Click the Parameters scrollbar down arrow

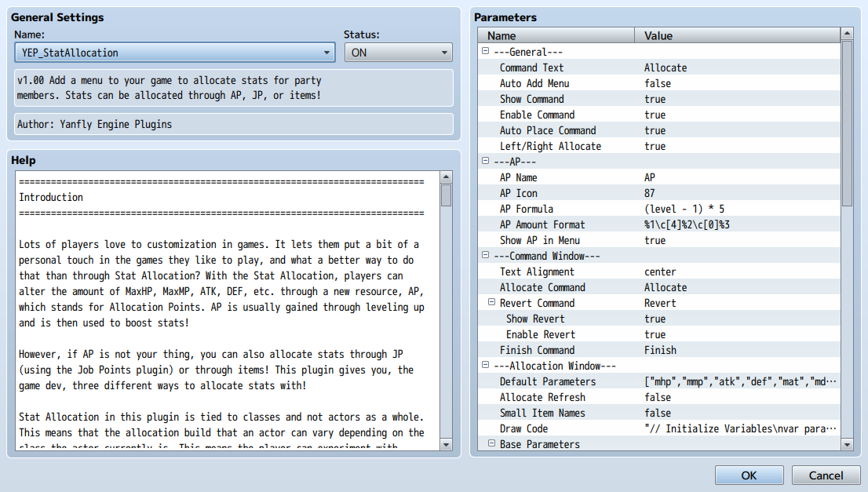click(847, 444)
